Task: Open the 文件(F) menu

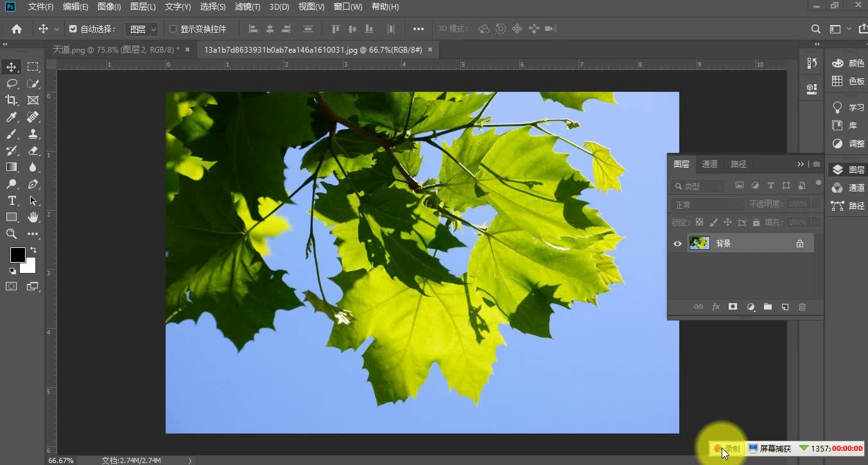Action: (x=41, y=6)
